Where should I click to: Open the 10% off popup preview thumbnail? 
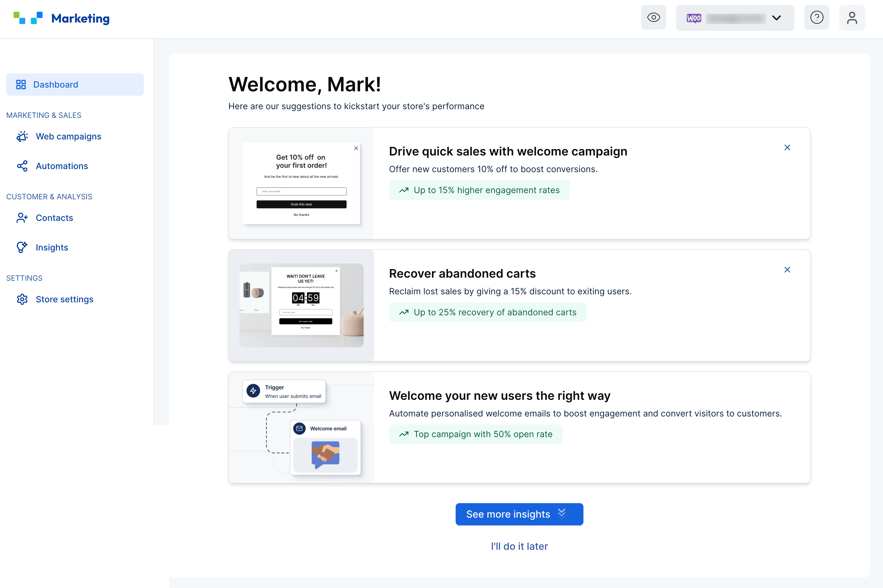click(x=301, y=183)
